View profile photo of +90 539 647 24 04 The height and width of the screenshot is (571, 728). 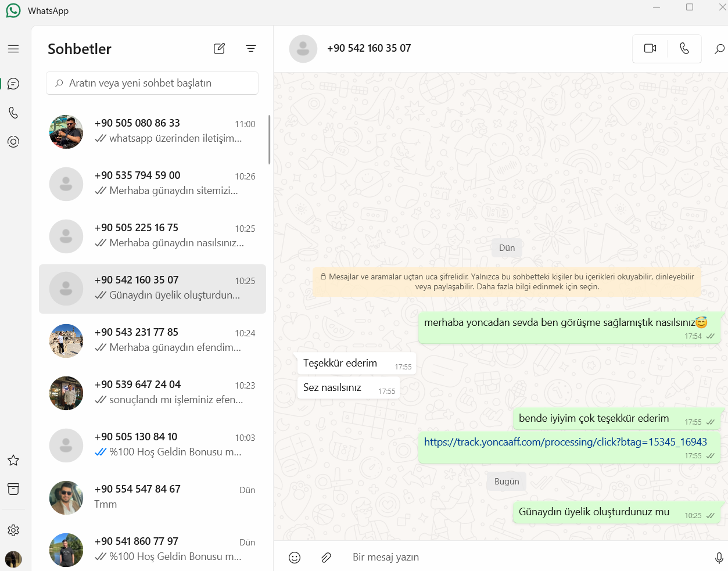click(x=66, y=393)
